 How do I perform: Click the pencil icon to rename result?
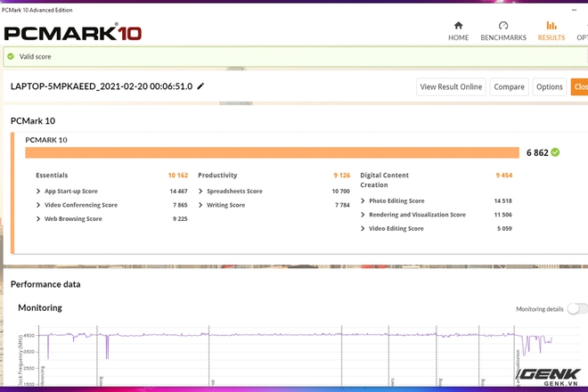tap(200, 86)
